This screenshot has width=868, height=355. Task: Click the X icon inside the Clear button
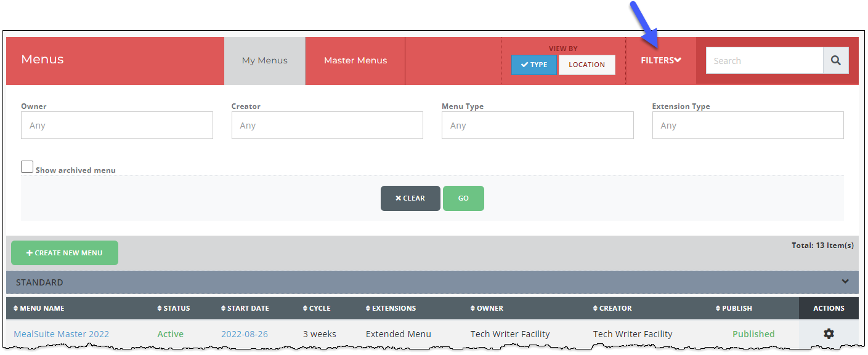click(397, 198)
